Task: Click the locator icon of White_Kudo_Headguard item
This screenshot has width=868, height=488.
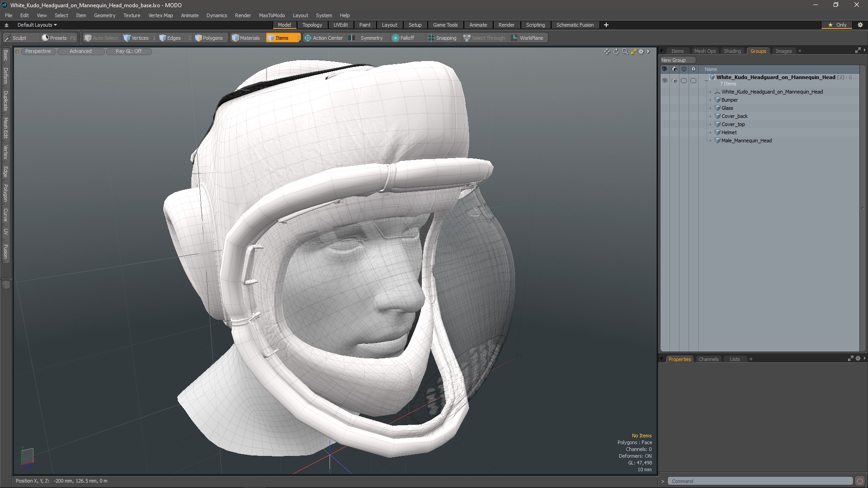Action: click(x=717, y=92)
